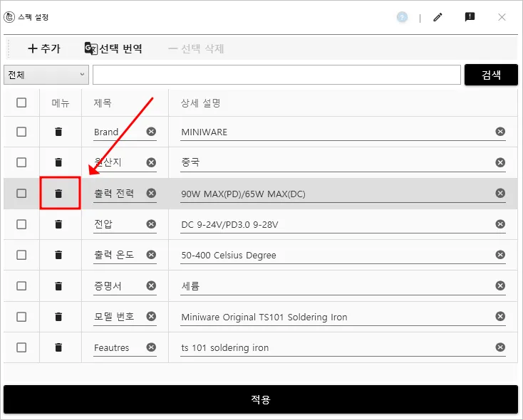Clear the Miniware Original TS101 description
The height and width of the screenshot is (420, 523).
pyautogui.click(x=500, y=316)
